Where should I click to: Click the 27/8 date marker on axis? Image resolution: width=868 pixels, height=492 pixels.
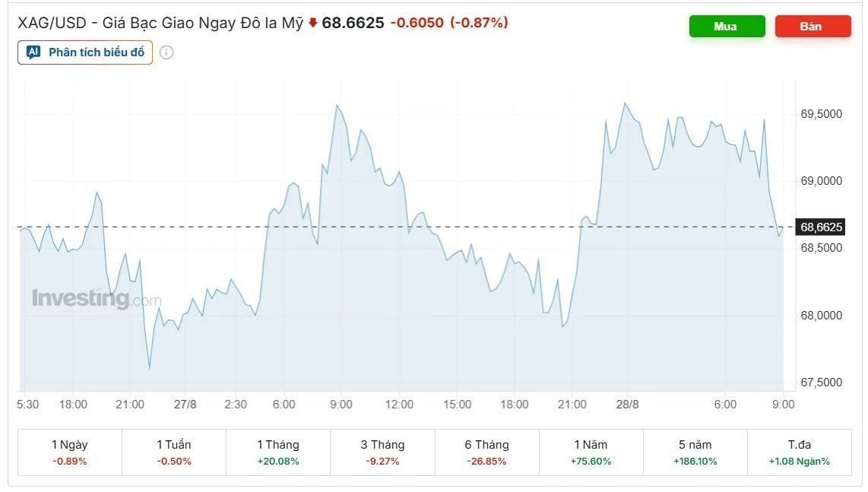click(x=185, y=404)
